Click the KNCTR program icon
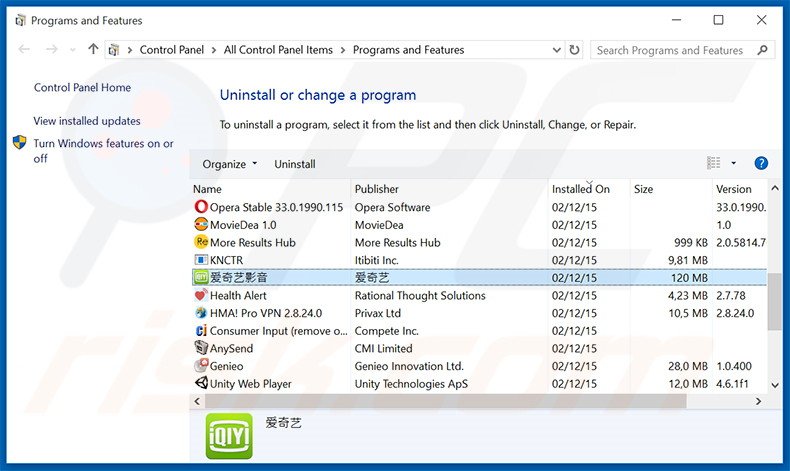The width and height of the screenshot is (790, 471). pos(201,260)
